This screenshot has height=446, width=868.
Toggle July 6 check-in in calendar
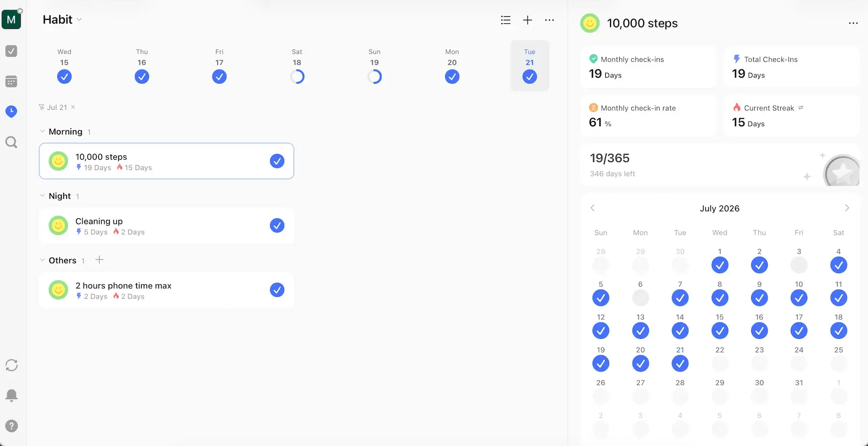click(640, 297)
